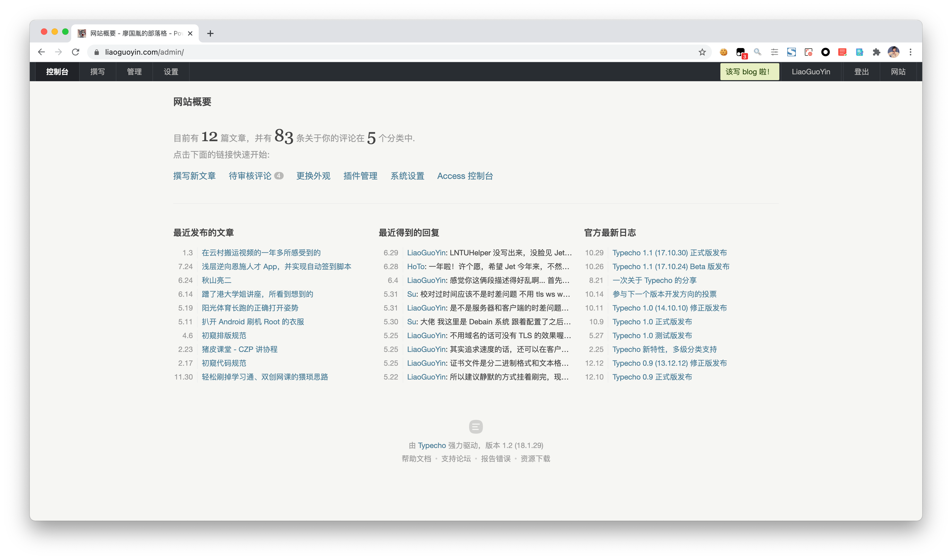Open the 6.29 LiaoGuoYin LNTUHelper reply
The width and height of the screenshot is (952, 560).
[x=489, y=252]
